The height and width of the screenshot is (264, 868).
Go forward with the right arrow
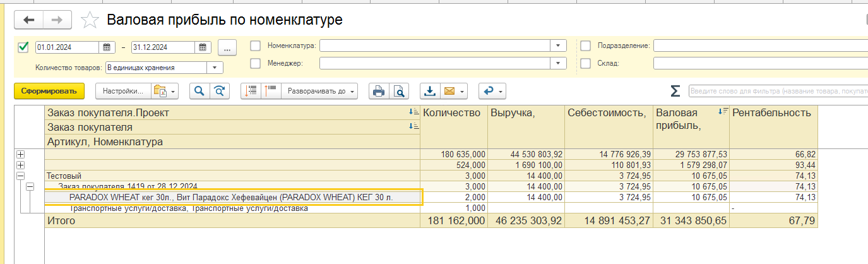pyautogui.click(x=57, y=20)
